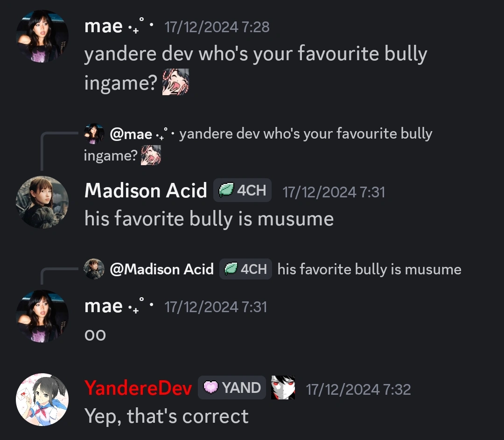
Task: Jump to quoted 'yandere dev who's your favourite' reply
Action: [258, 145]
